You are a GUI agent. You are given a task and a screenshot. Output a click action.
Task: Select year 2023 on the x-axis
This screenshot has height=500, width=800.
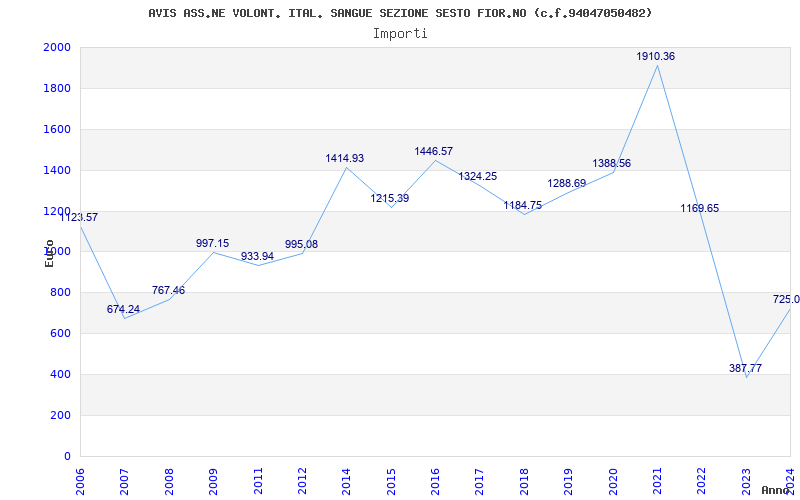[746, 479]
